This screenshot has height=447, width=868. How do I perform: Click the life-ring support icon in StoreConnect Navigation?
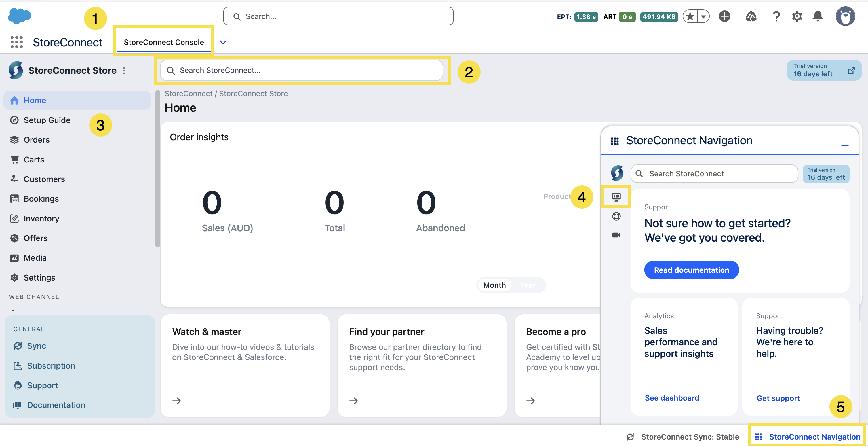point(616,216)
